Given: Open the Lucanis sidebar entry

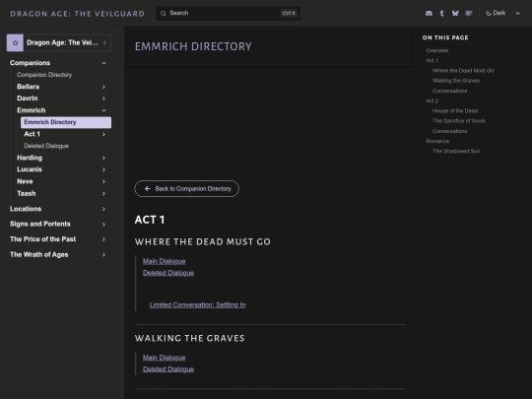Looking at the screenshot, I should [30, 169].
